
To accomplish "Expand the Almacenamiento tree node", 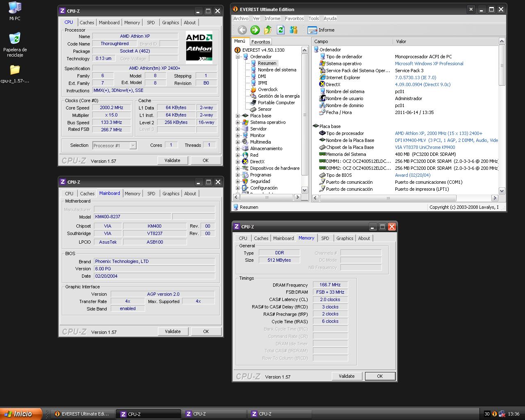I will (237, 148).
